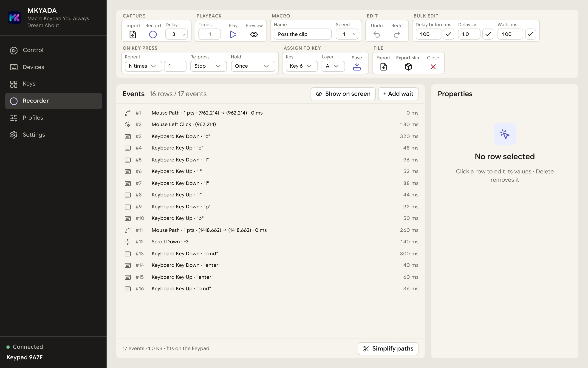The width and height of the screenshot is (588, 368).
Task: Start recording with the Record circle
Action: 153,34
